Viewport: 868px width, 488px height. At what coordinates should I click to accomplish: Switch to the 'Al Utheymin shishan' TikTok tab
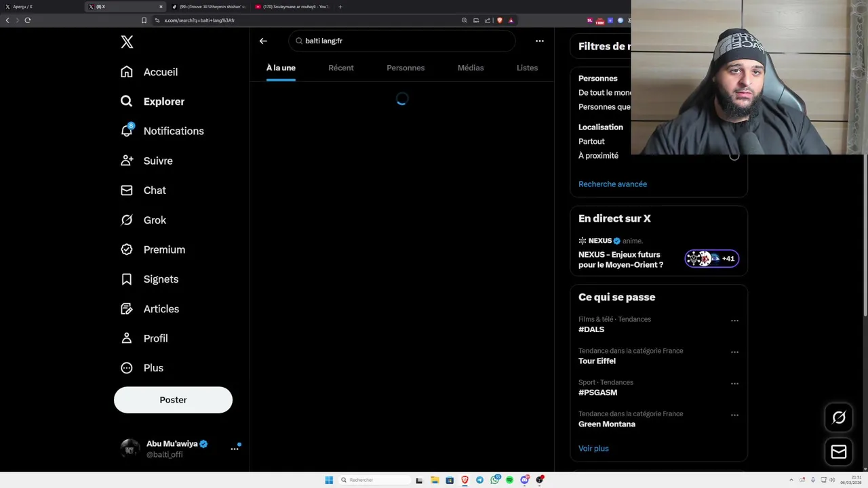pyautogui.click(x=208, y=7)
